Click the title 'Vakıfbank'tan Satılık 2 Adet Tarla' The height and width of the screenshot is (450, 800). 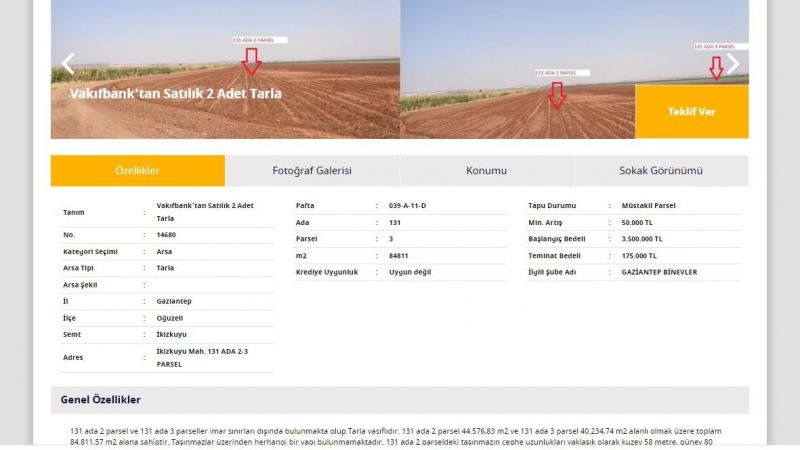[175, 94]
